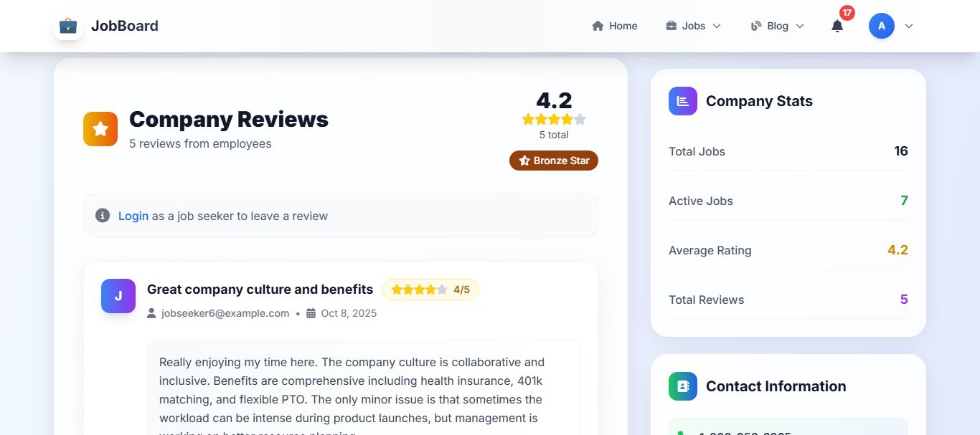Click the red notification count badge 17
Viewport: 980px width, 435px height.
tap(847, 13)
